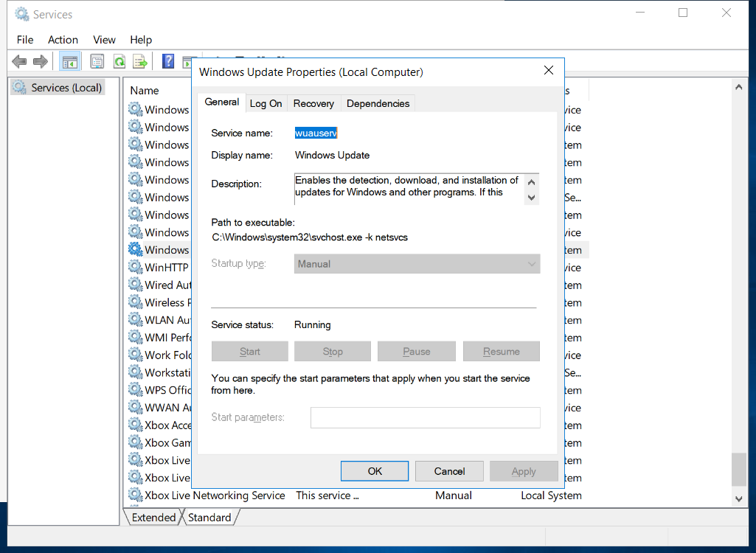756x553 pixels.
Task: Click the gear icon of the Wireless service
Action: pos(136,302)
